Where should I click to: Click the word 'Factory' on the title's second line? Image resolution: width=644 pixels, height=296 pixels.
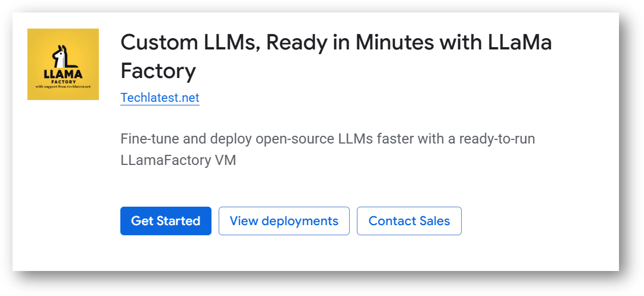pyautogui.click(x=158, y=71)
